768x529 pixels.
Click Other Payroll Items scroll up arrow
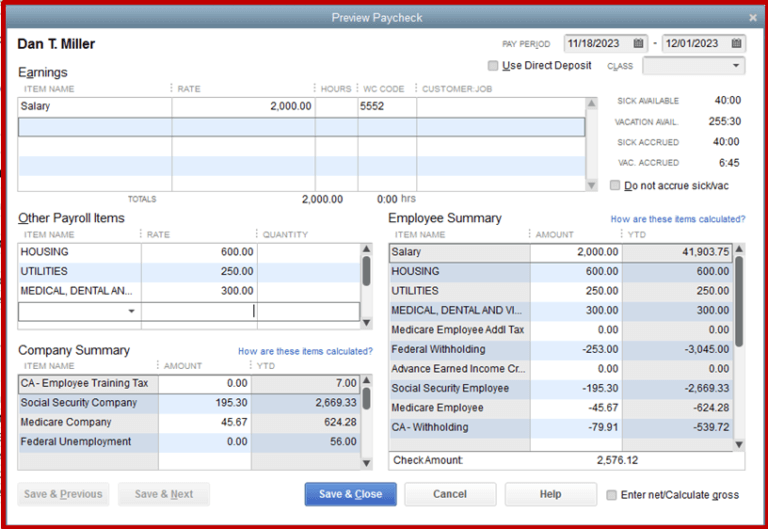point(366,249)
